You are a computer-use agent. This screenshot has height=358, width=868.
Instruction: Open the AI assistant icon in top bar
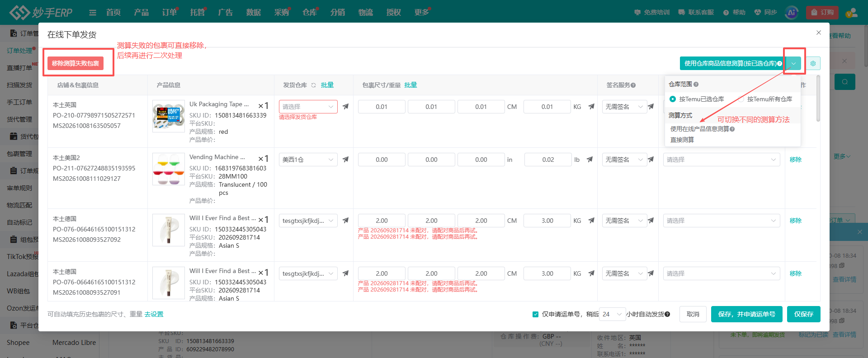[x=792, y=13]
